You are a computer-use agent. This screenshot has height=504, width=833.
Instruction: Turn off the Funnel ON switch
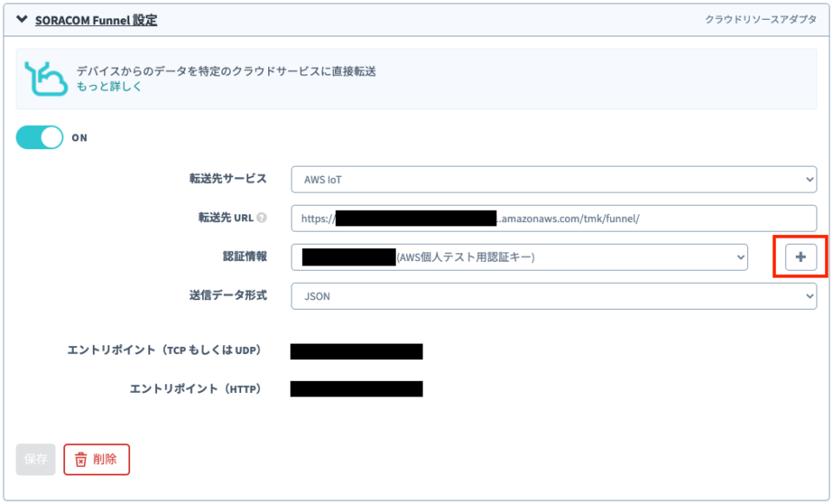(x=40, y=137)
